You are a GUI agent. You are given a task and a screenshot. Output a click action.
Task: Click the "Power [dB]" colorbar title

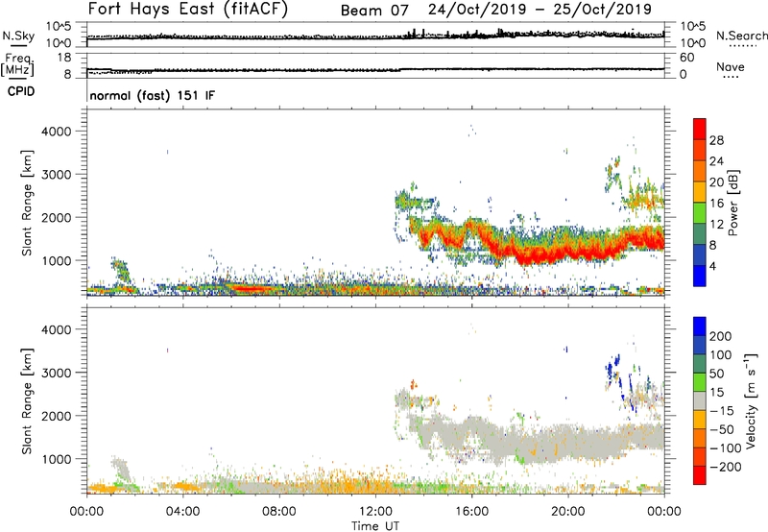tap(733, 203)
